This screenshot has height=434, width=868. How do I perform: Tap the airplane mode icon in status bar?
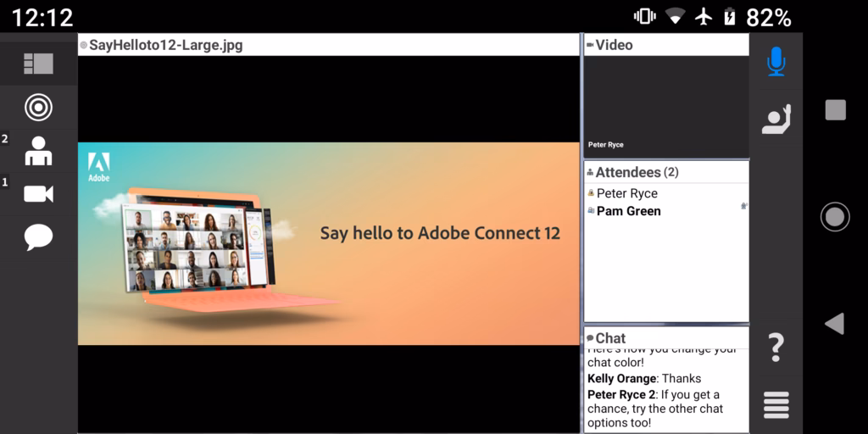click(x=704, y=17)
